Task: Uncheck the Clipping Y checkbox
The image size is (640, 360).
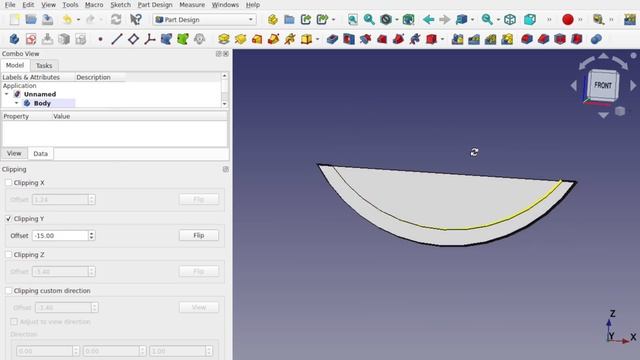Action: 9,219
